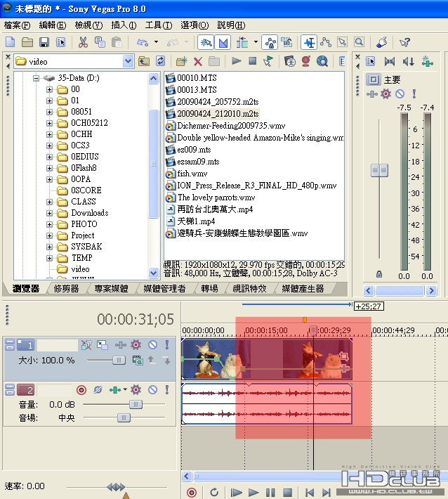Adjust the master volume fader handle
This screenshot has width=448, height=499.
[x=379, y=170]
